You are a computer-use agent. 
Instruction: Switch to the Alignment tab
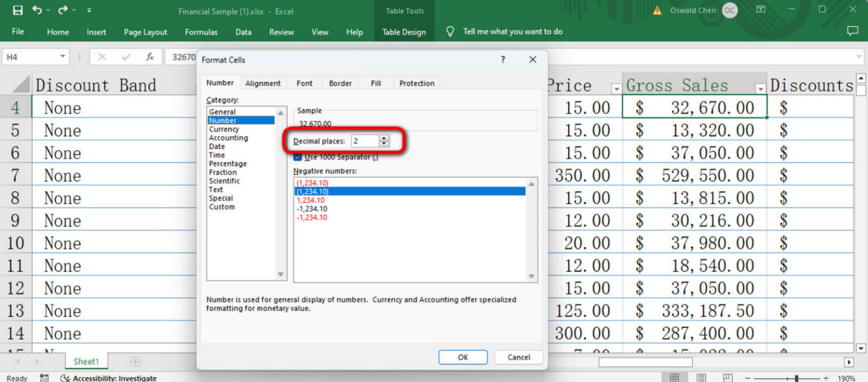[263, 83]
